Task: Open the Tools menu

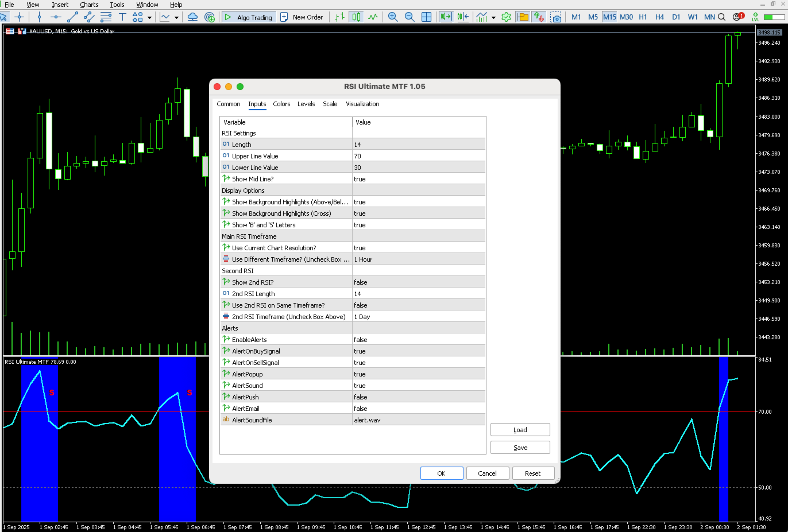Action: coord(117,5)
